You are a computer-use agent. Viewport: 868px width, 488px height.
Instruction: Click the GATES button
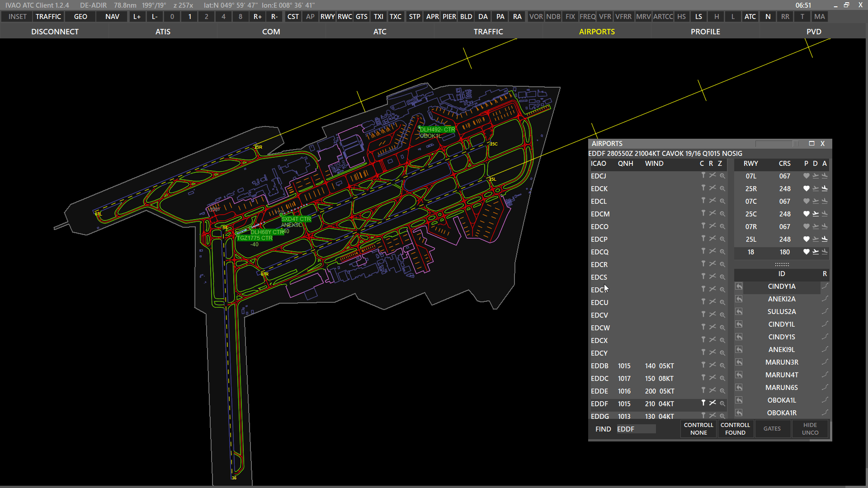772,429
